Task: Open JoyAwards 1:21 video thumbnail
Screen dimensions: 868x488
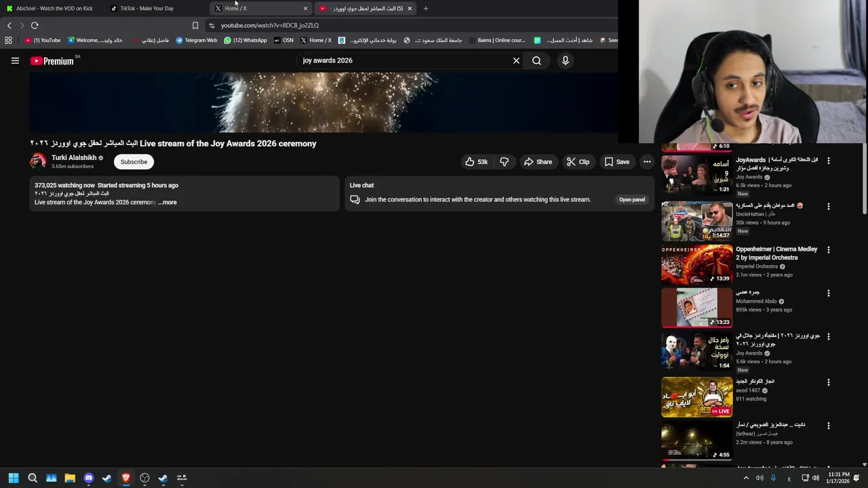Action: 697,175
